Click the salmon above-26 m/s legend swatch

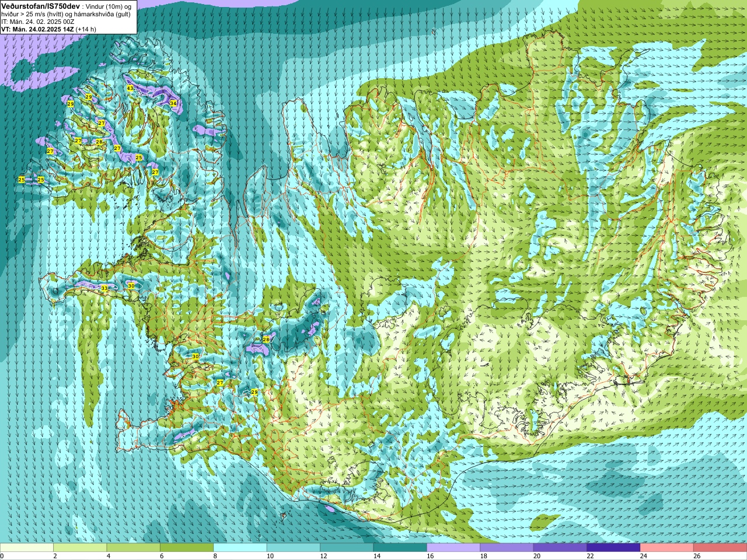point(720,548)
